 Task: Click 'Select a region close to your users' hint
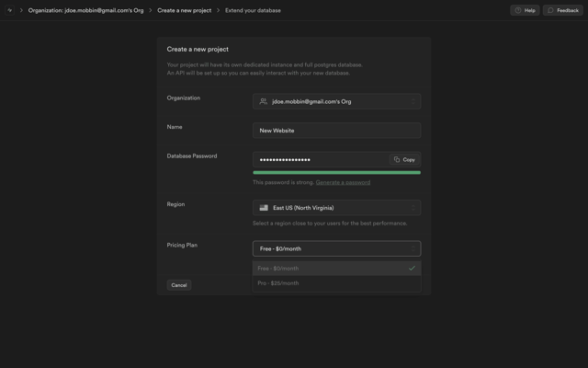point(330,224)
